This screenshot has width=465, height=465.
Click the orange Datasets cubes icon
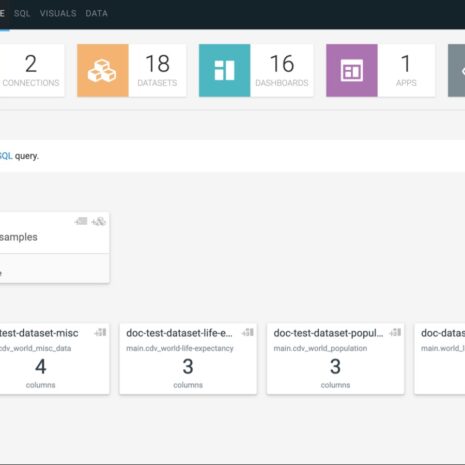pos(103,70)
